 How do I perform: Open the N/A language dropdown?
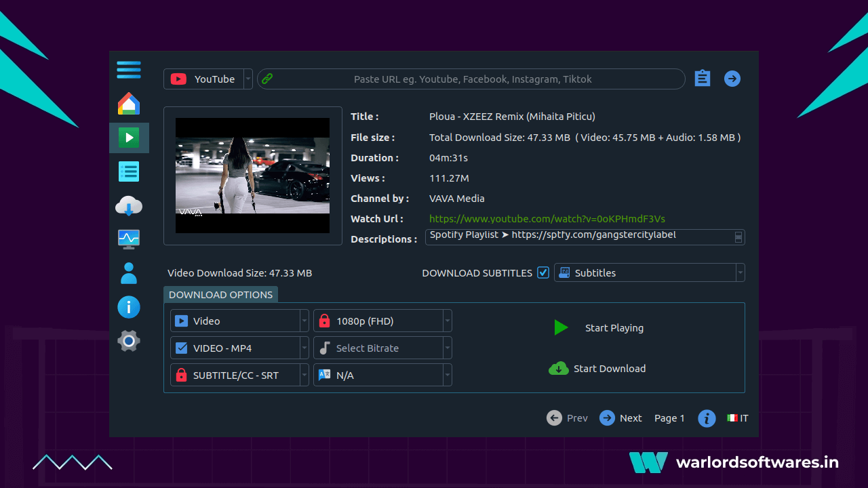pos(382,375)
